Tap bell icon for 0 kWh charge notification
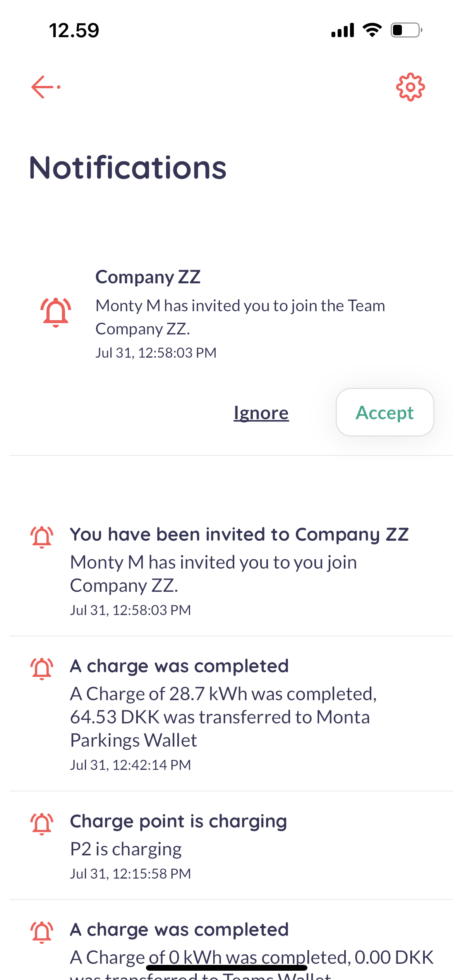This screenshot has width=453, height=980. 42,932
